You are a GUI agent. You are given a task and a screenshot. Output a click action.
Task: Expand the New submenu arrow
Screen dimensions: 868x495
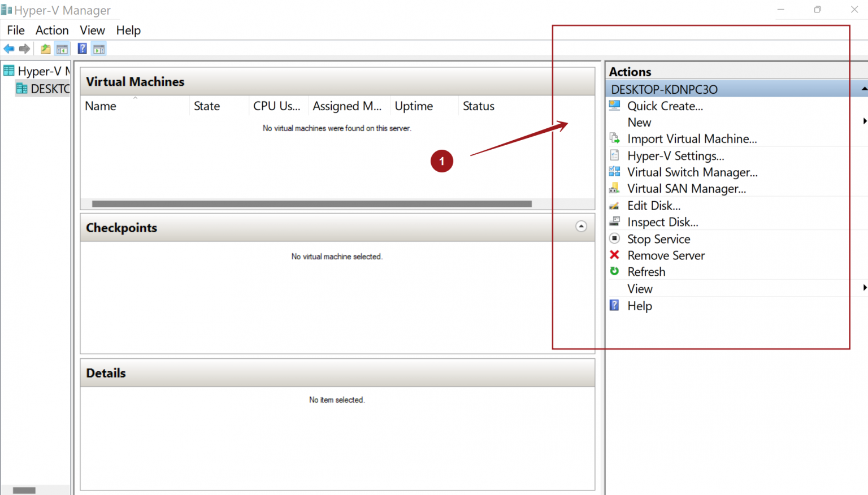pyautogui.click(x=864, y=120)
